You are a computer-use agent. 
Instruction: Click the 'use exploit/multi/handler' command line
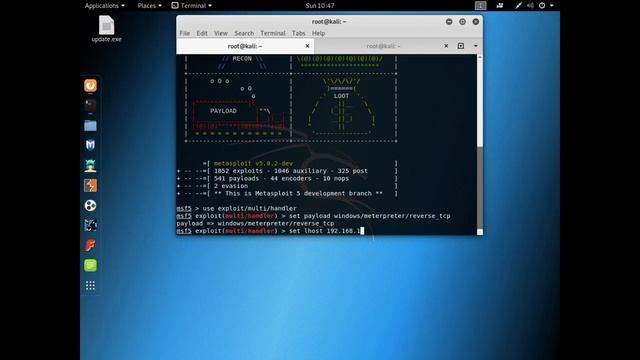coord(236,208)
